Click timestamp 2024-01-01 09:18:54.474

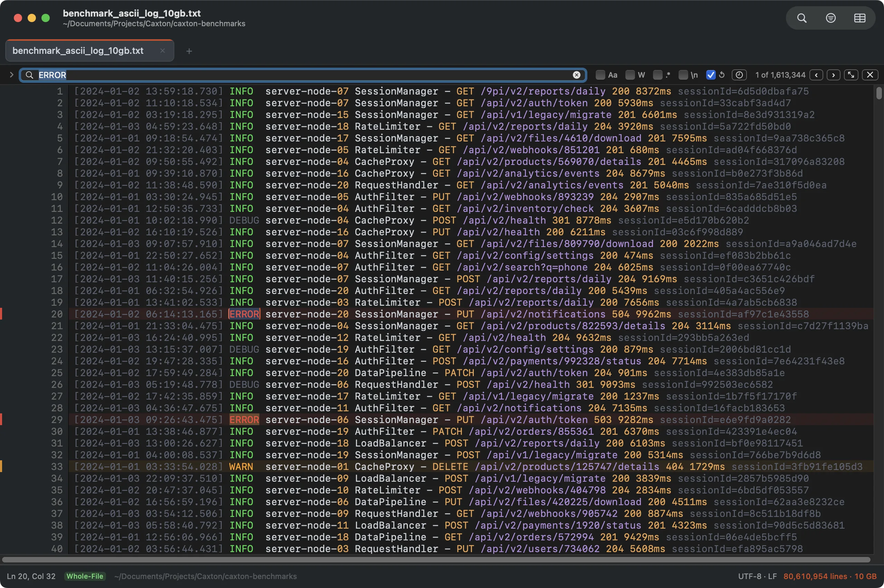148,138
